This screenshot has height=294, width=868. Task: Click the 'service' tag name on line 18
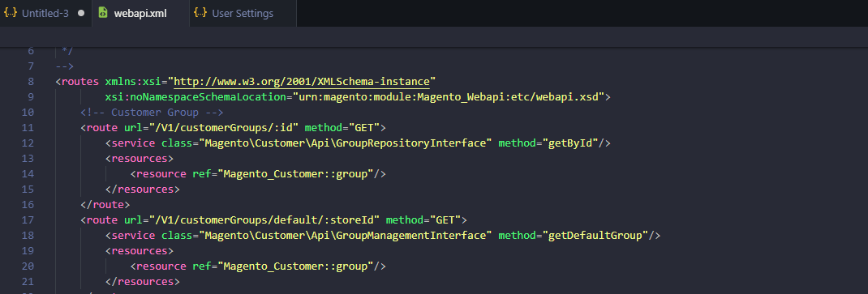pyautogui.click(x=133, y=236)
